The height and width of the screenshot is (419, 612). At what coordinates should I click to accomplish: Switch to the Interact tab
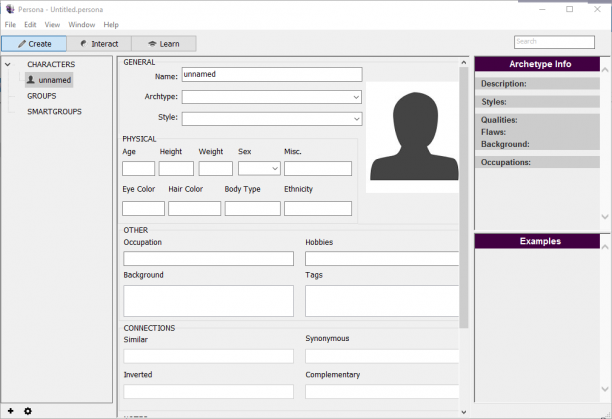coord(99,44)
